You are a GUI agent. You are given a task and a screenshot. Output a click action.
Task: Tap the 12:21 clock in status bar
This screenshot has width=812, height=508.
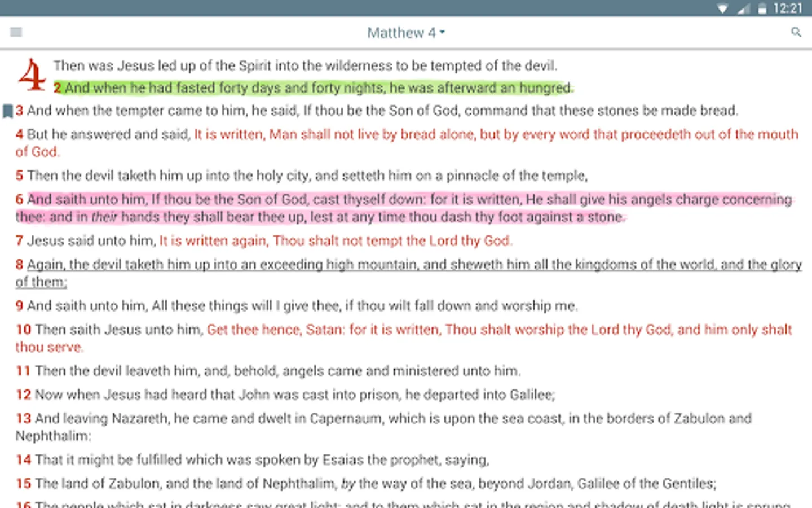coord(787,8)
